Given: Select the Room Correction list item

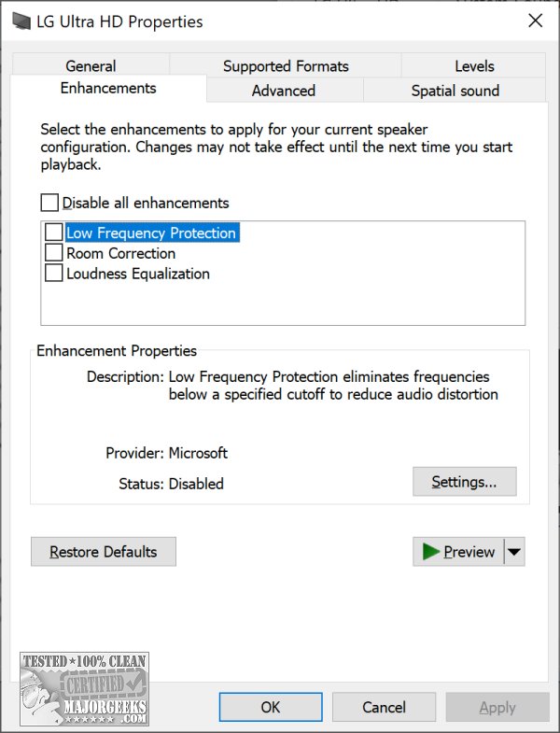Looking at the screenshot, I should coord(120,253).
